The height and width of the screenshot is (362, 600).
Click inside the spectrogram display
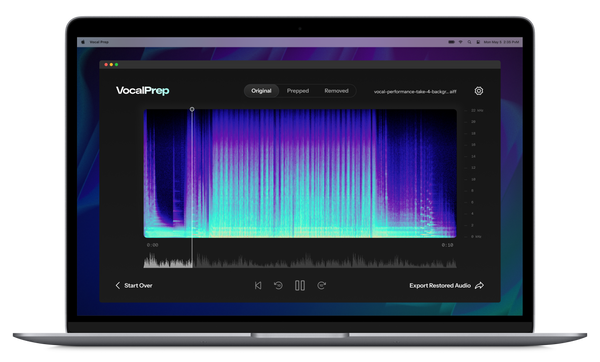click(300, 173)
